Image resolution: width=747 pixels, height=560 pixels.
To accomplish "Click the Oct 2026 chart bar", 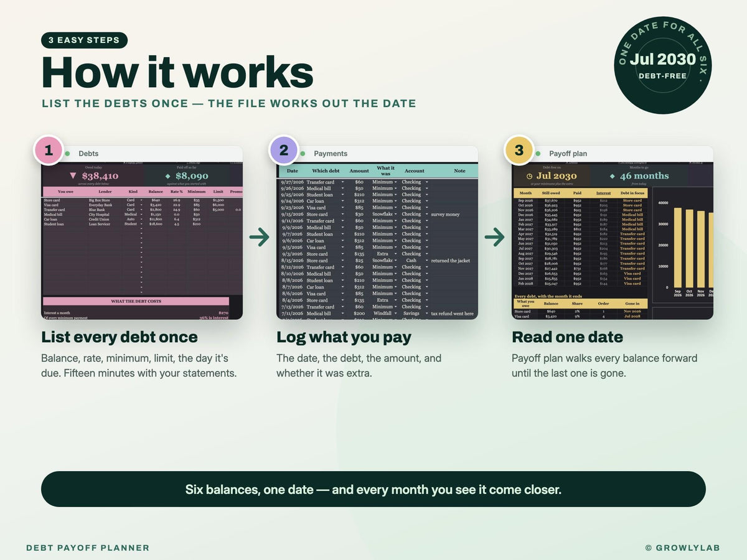I will click(689, 249).
